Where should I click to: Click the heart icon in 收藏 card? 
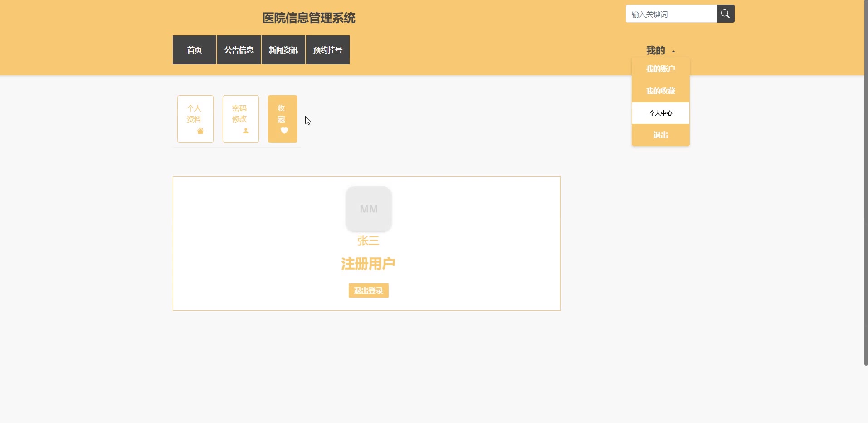(284, 130)
